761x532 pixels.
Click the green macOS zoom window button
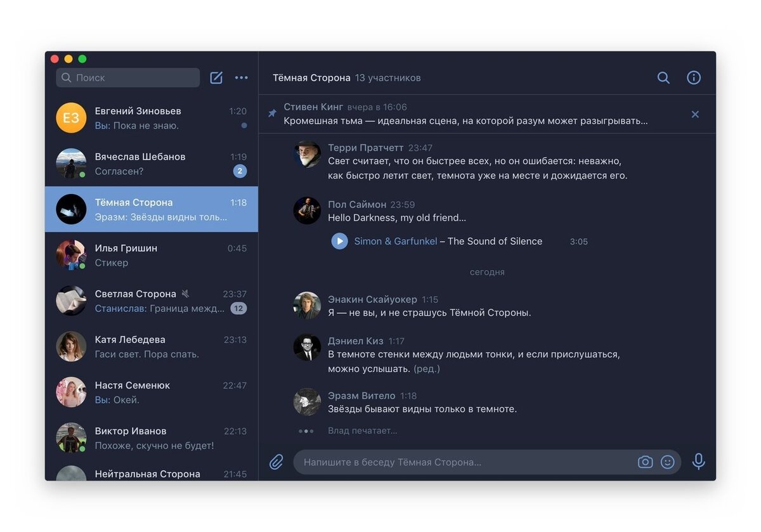(x=82, y=59)
